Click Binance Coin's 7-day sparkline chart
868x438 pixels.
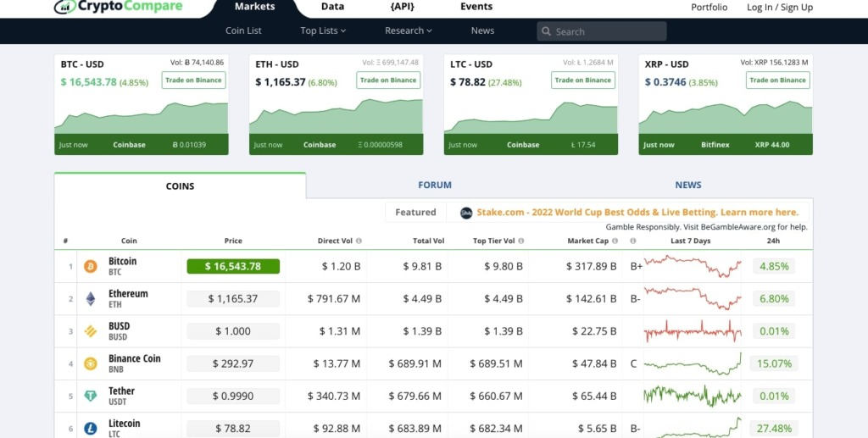coord(693,364)
